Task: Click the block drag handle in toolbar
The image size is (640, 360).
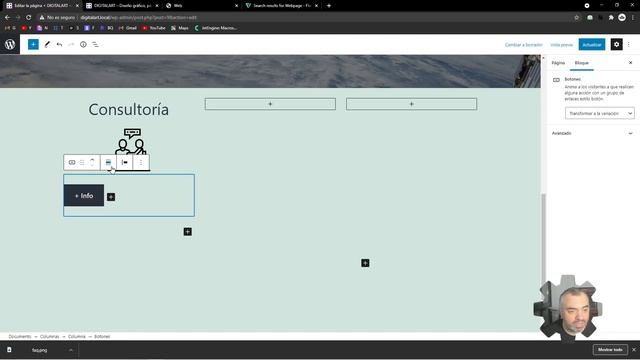Action: (x=82, y=162)
